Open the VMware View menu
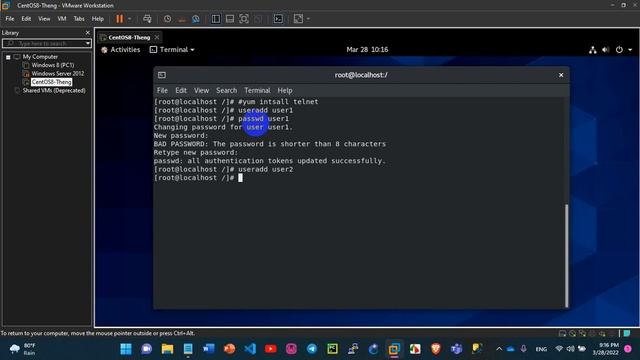 pos(44,19)
